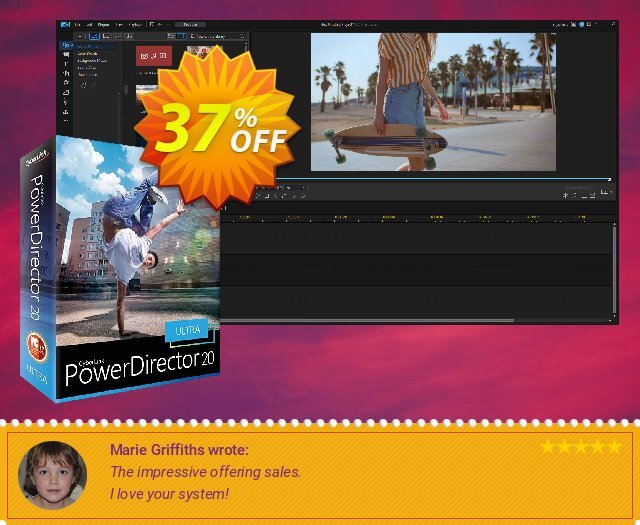Open the more rooms ellipsis icon
The image size is (640, 525).
coord(66,121)
